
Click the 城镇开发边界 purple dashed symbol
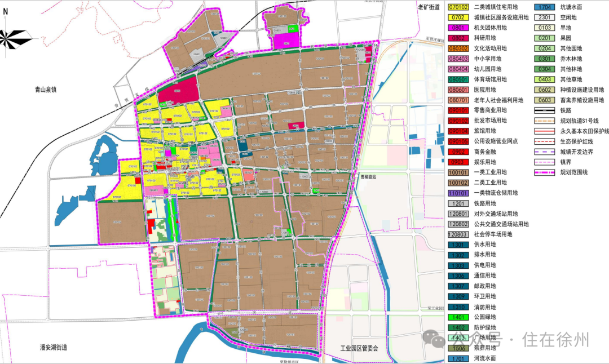pos(545,152)
